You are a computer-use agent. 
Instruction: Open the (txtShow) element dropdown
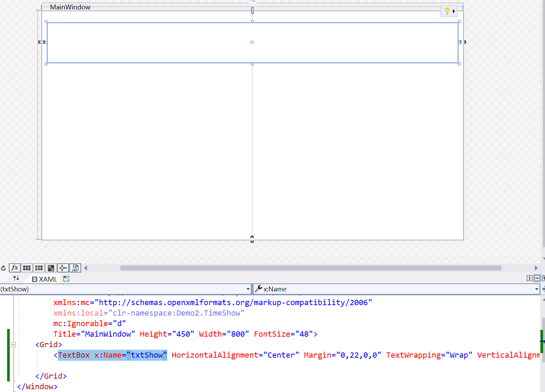(x=248, y=289)
